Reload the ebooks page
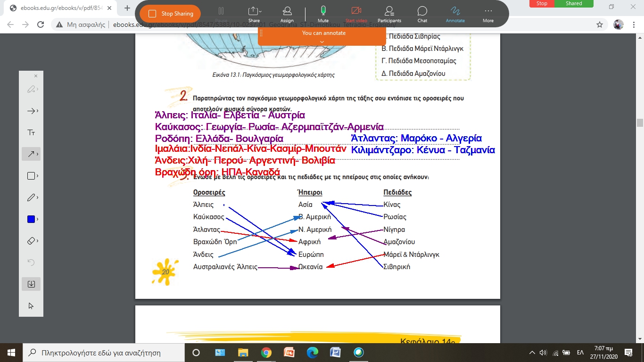The image size is (644, 362). [x=41, y=25]
